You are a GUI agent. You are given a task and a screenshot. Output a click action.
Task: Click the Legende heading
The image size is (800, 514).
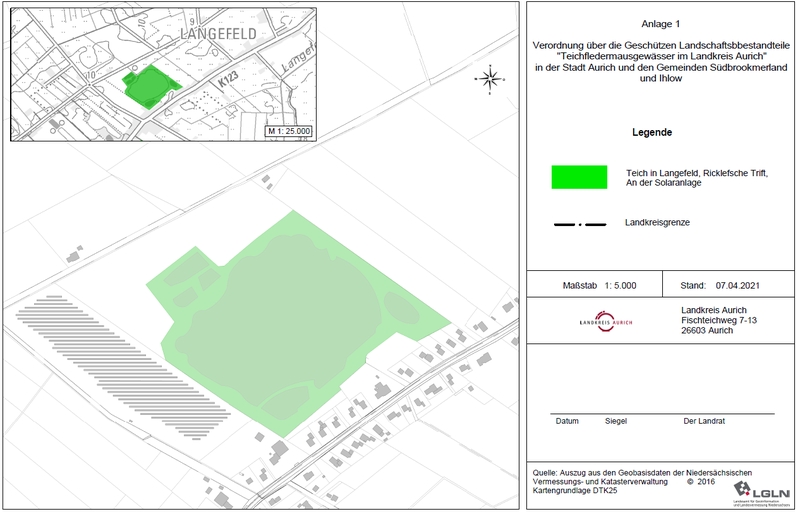click(x=652, y=133)
